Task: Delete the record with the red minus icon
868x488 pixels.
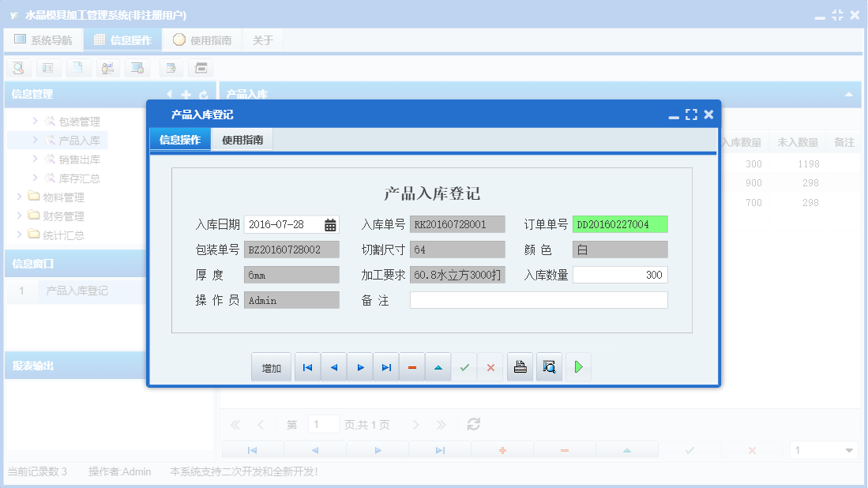Action: tap(411, 366)
